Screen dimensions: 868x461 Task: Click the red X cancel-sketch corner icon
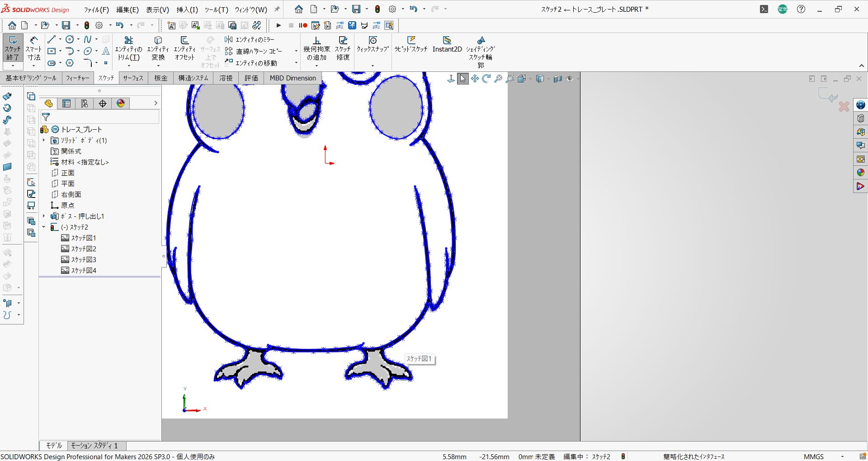(x=844, y=107)
